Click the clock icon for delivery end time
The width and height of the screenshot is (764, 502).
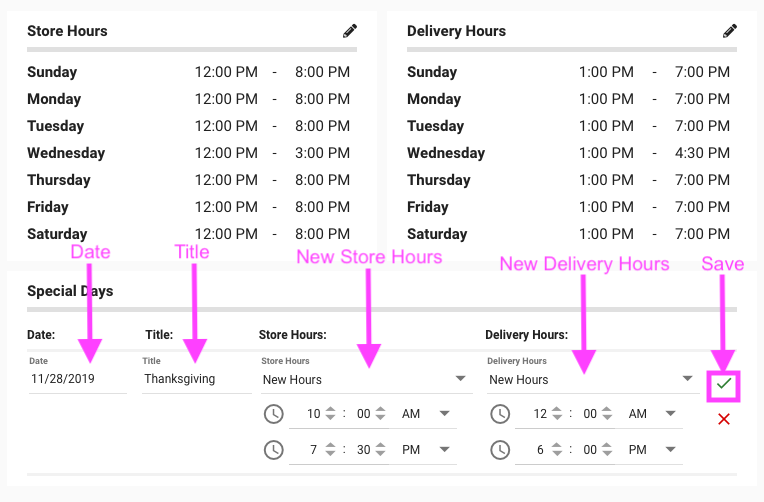[x=500, y=450]
